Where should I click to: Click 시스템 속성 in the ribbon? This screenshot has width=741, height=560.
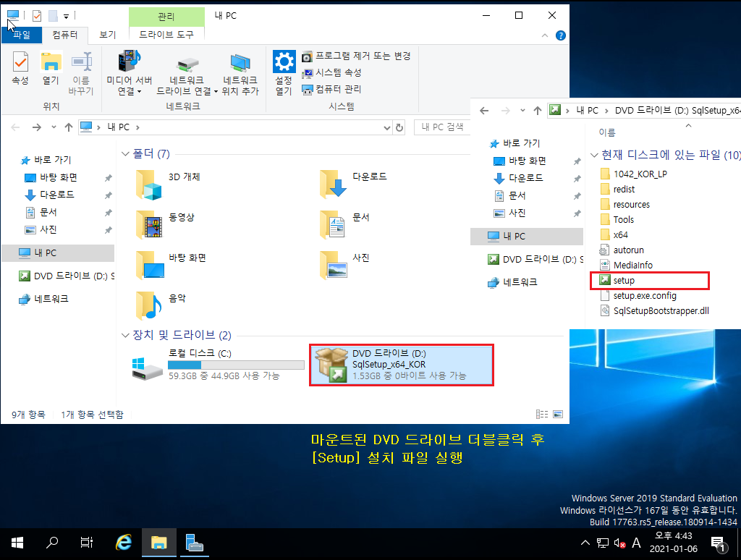pos(331,73)
